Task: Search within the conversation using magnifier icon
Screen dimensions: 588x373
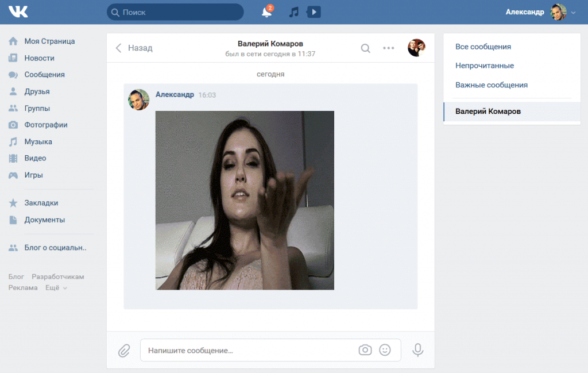Action: click(365, 48)
